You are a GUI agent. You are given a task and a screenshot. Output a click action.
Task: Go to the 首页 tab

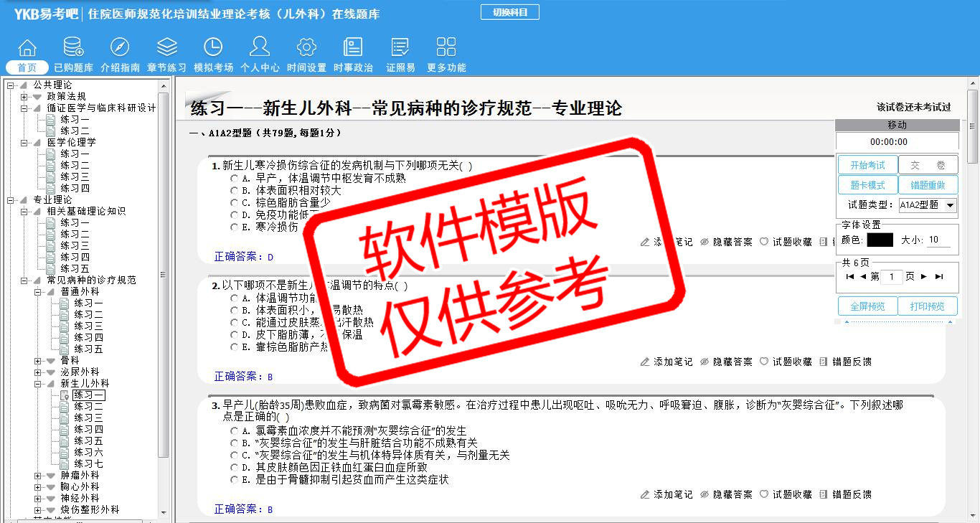[27, 67]
